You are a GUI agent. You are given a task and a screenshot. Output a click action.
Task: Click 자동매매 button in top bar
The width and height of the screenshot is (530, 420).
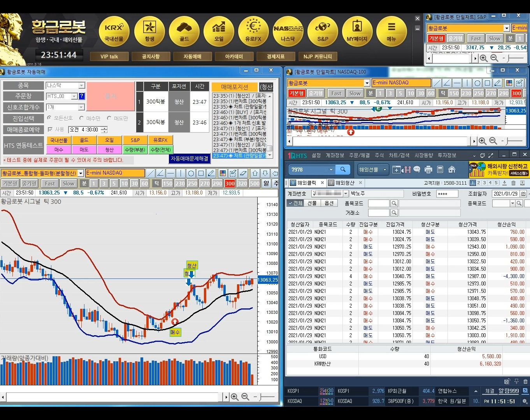(x=192, y=56)
